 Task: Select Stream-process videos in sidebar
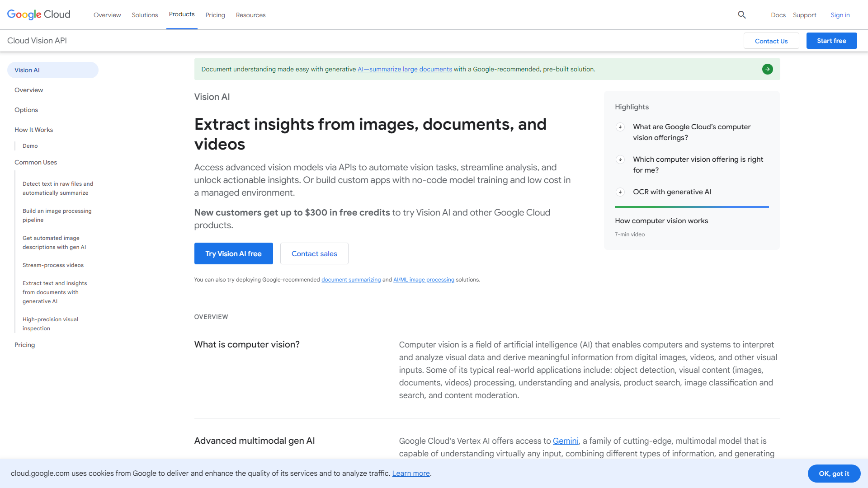(53, 265)
